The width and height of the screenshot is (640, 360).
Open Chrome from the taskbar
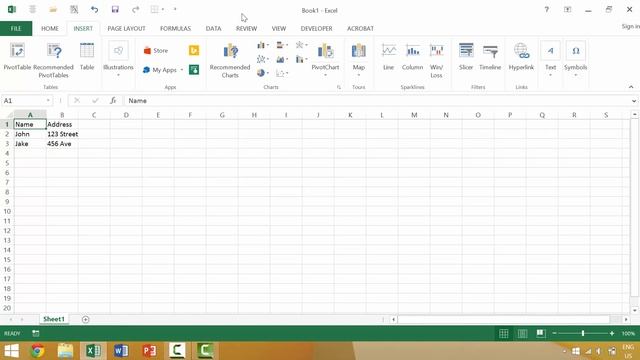pyautogui.click(x=38, y=351)
